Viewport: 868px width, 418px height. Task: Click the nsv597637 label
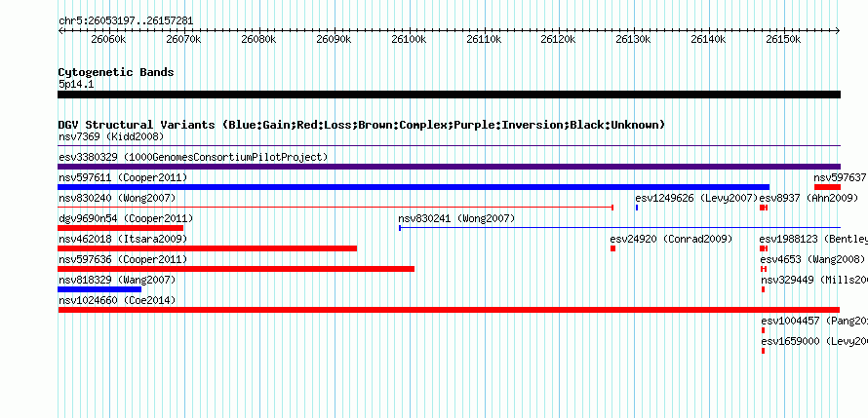coord(840,177)
